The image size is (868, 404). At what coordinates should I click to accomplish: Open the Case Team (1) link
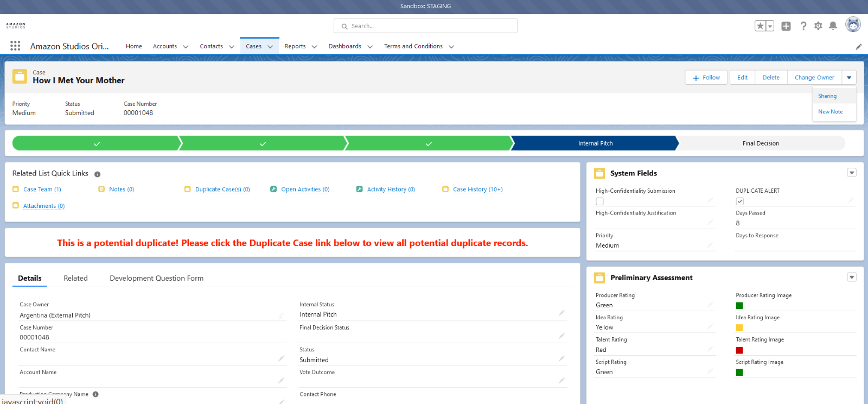42,190
